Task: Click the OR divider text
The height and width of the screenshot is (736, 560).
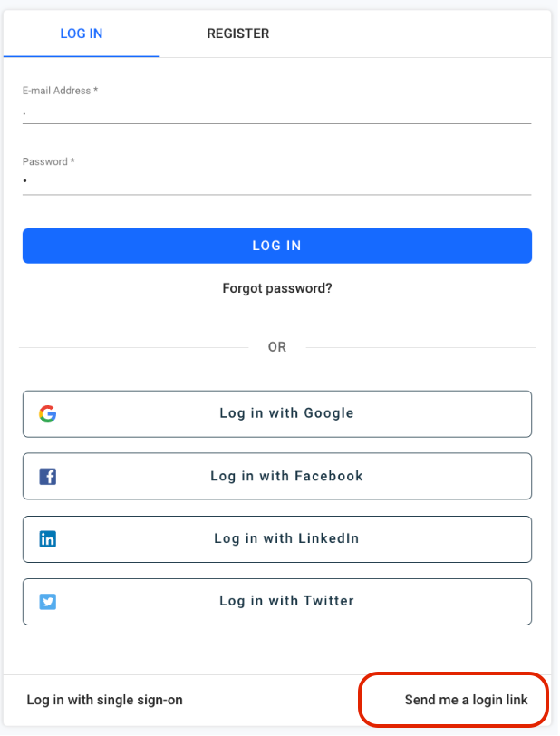Action: [277, 347]
